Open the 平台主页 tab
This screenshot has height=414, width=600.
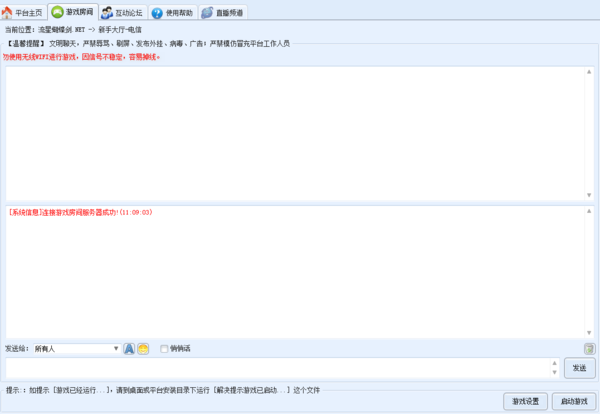23,13
